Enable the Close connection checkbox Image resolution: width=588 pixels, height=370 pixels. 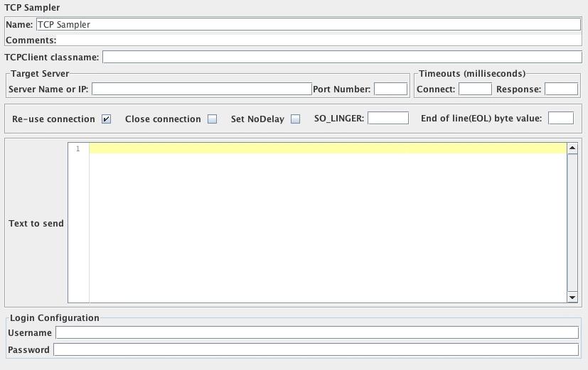pos(212,119)
